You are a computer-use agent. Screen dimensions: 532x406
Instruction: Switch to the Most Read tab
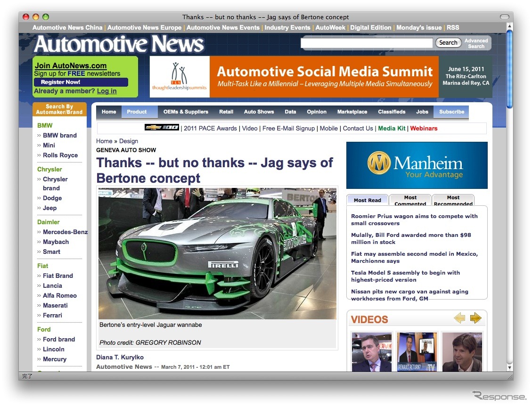pyautogui.click(x=368, y=200)
